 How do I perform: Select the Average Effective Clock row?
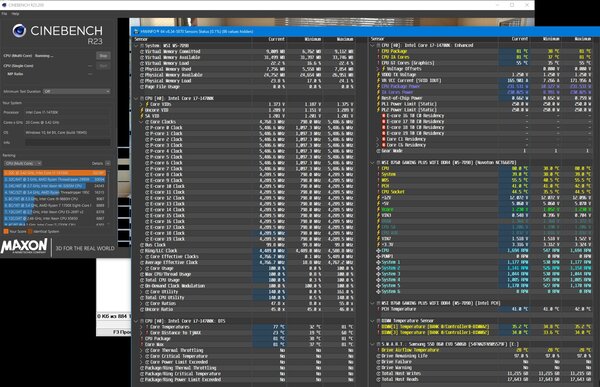click(245, 263)
